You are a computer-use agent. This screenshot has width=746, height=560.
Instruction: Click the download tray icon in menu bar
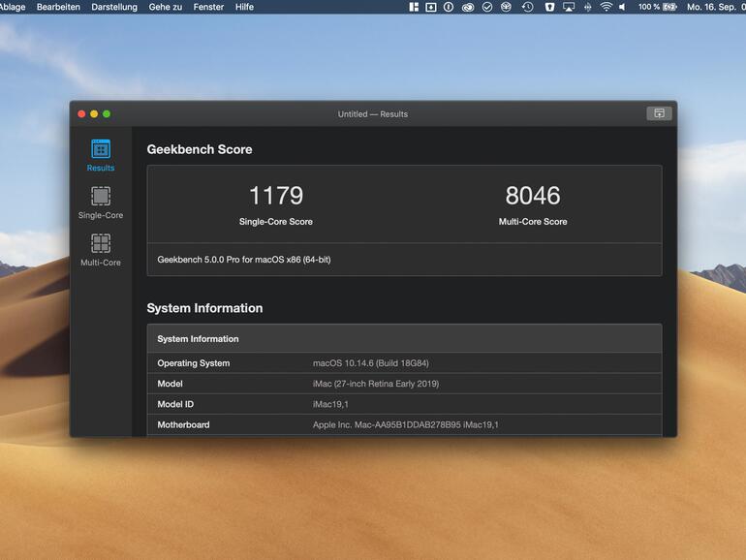tap(430, 7)
